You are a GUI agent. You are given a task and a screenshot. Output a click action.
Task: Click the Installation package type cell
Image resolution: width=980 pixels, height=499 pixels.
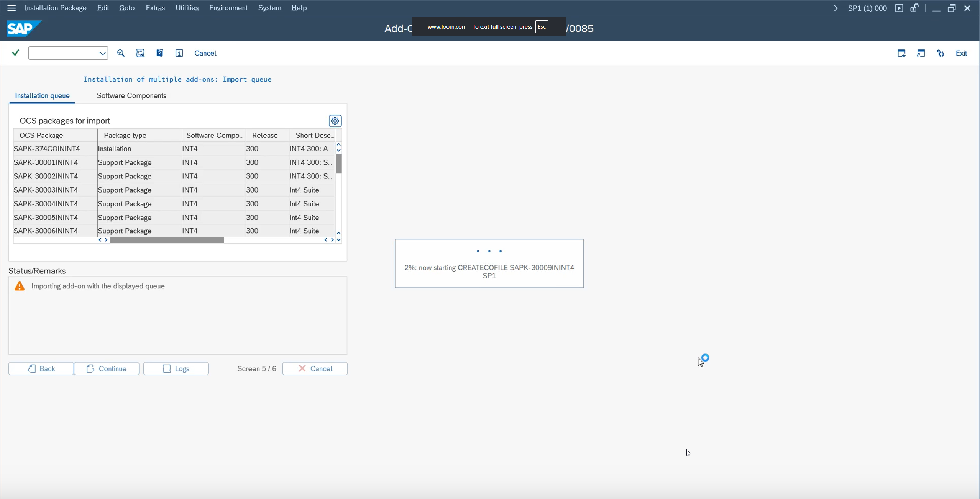click(x=140, y=149)
